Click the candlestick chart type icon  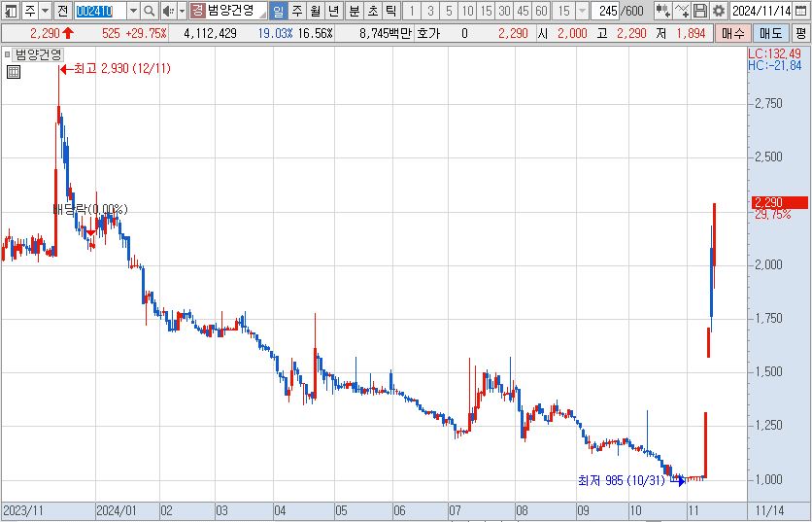coord(662,11)
